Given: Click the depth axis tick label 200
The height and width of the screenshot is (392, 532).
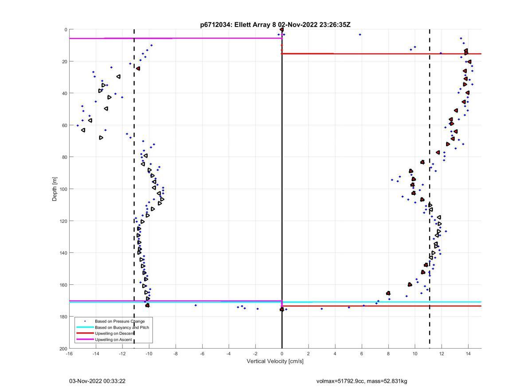Looking at the screenshot, I should pos(63,349).
